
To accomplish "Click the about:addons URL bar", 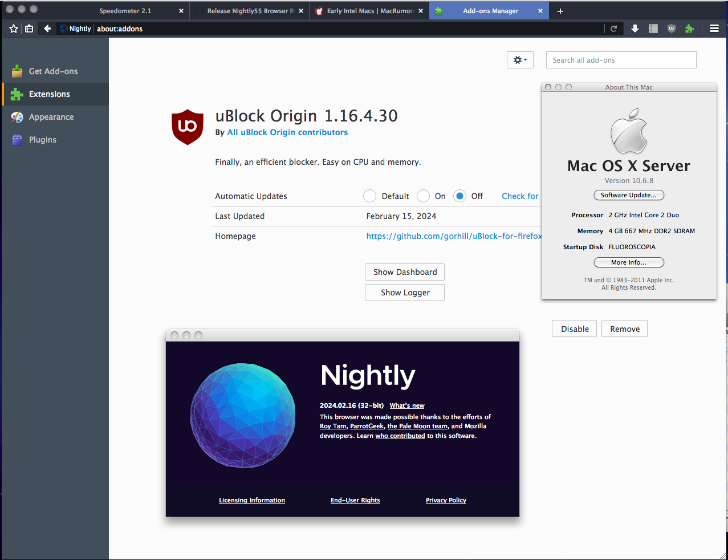I will coord(349,29).
